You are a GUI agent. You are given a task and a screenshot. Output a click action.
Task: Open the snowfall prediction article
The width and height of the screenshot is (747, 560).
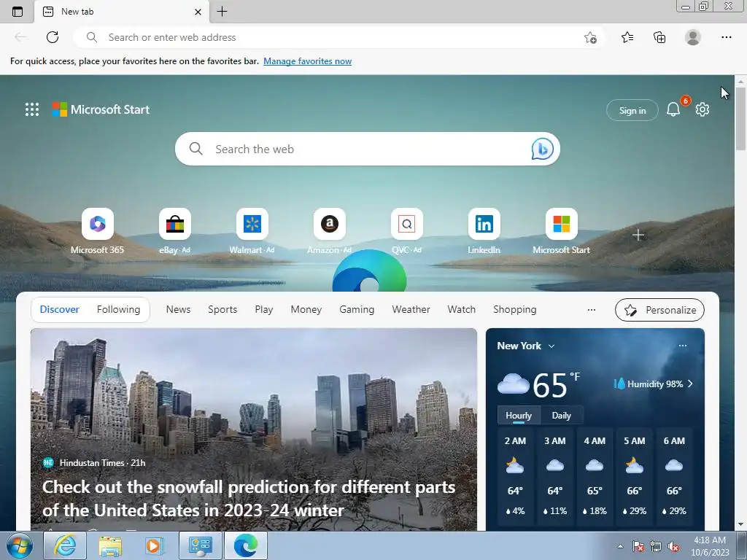(x=249, y=499)
